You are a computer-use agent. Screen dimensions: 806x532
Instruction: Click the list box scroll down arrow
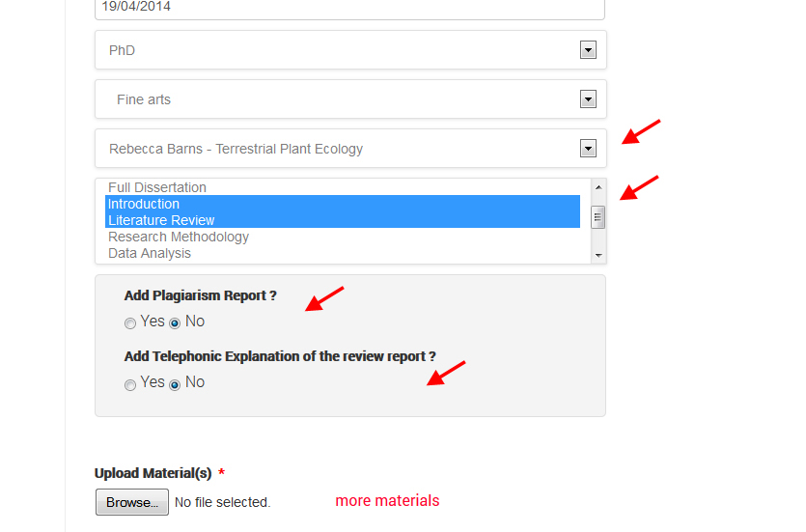point(598,256)
